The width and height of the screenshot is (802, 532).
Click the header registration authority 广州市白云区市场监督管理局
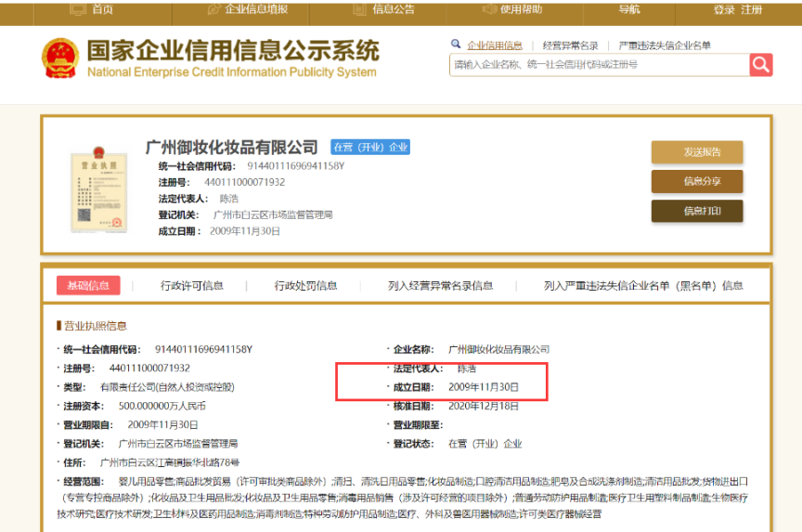(x=273, y=214)
